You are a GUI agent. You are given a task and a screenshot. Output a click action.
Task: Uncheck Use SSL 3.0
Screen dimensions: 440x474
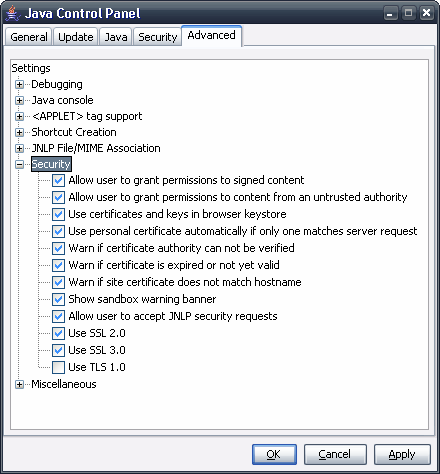point(58,350)
